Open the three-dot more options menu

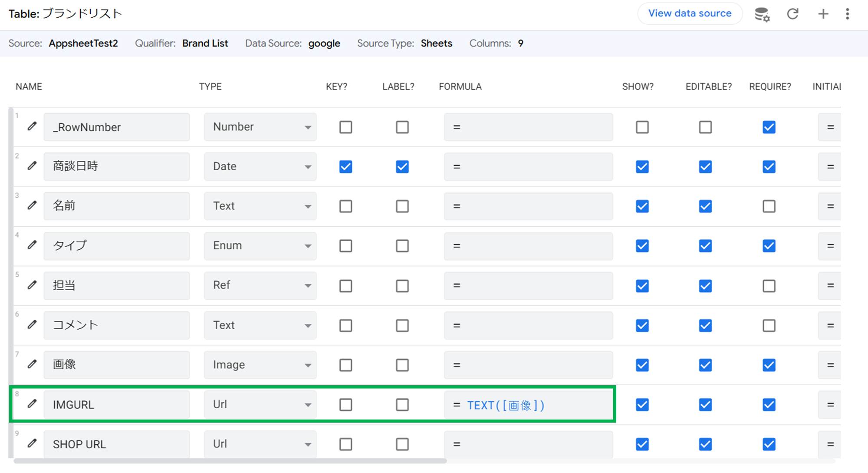point(847,14)
